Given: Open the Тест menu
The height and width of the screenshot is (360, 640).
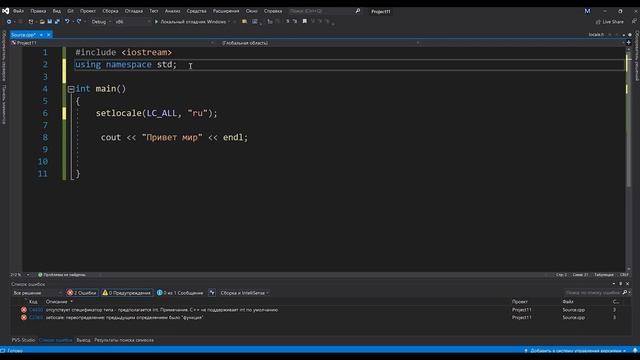Looking at the screenshot, I should (x=154, y=11).
